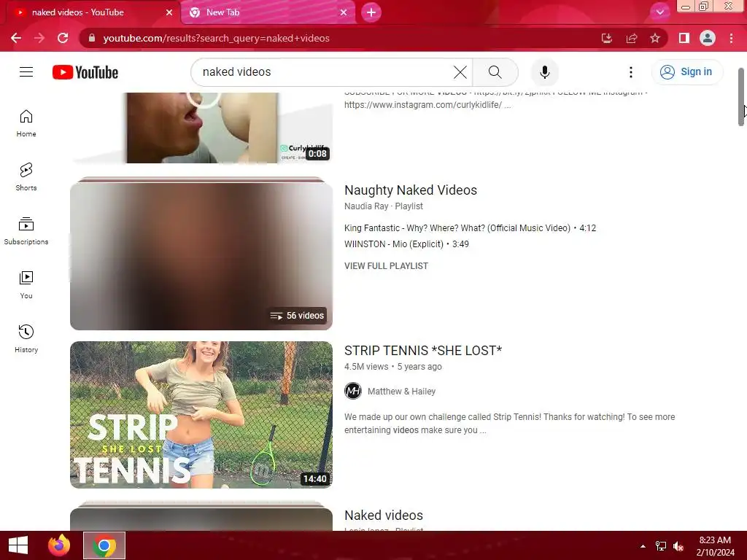
Task: Open the You section in sidebar
Action: point(26,285)
